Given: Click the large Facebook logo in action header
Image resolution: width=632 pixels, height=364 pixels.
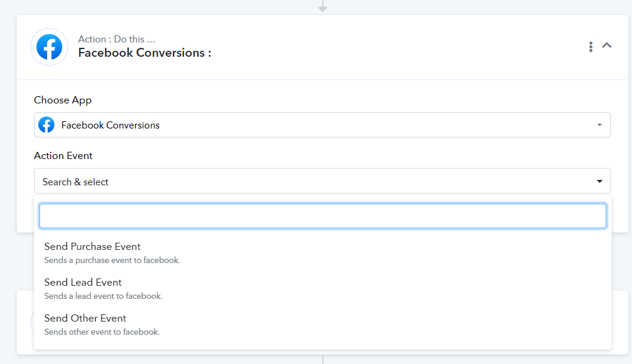Looking at the screenshot, I should [49, 47].
